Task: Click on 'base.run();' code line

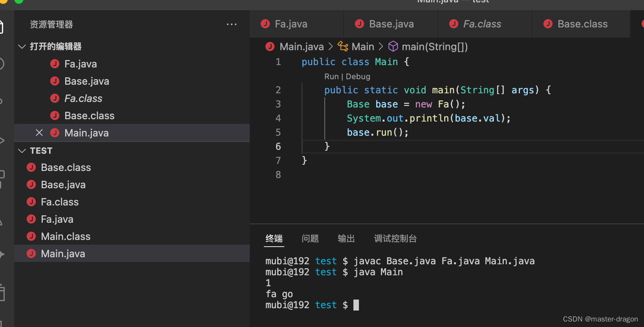Action: [377, 132]
